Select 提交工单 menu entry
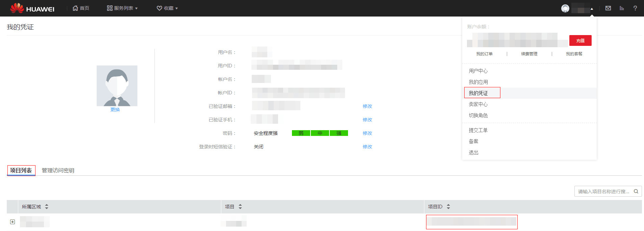The width and height of the screenshot is (644, 231). tap(478, 130)
